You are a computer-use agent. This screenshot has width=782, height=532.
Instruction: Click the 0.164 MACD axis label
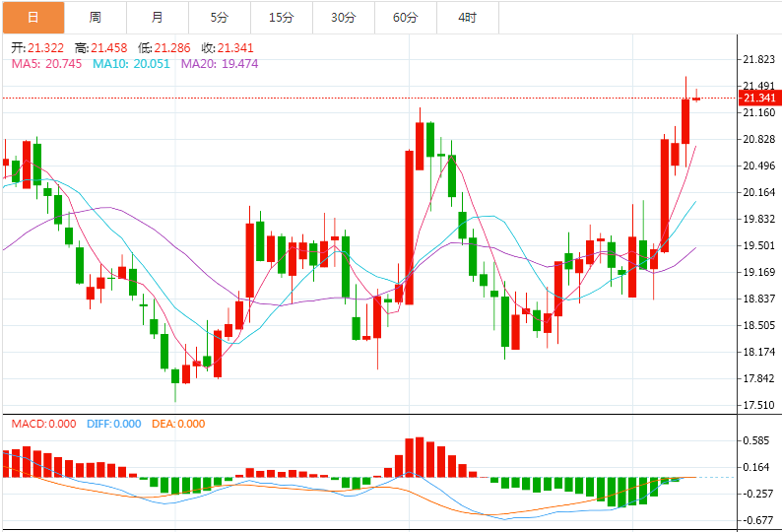[x=756, y=467]
